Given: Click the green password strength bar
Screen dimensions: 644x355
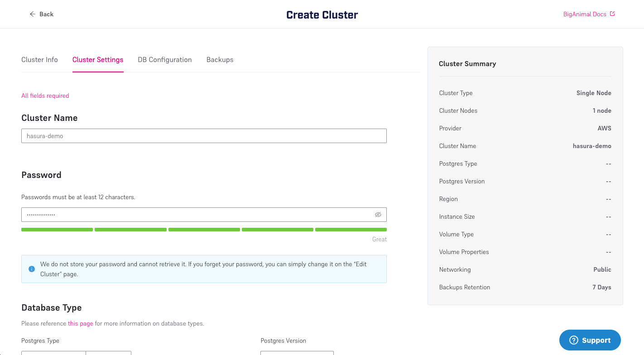Looking at the screenshot, I should [x=204, y=230].
